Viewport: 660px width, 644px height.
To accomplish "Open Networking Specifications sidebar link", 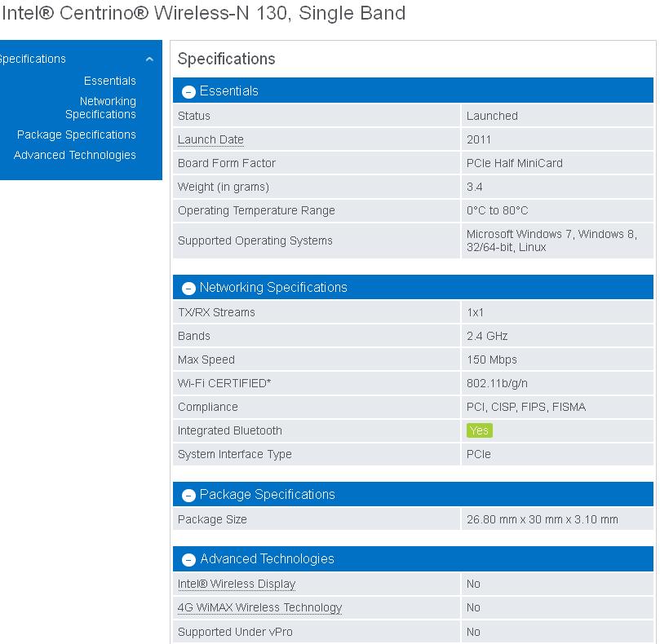I will 100,108.
